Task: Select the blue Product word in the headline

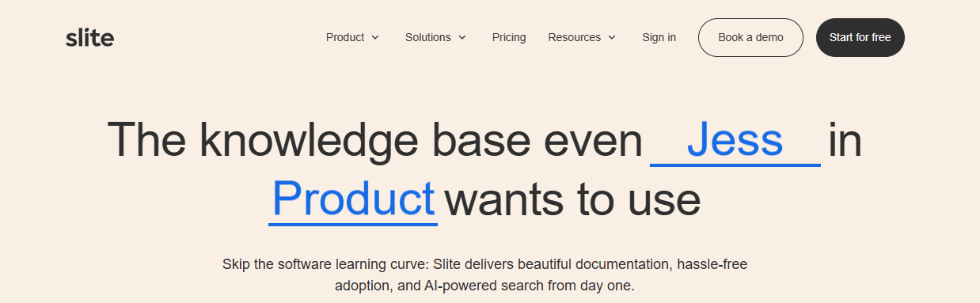Action: pyautogui.click(x=353, y=199)
